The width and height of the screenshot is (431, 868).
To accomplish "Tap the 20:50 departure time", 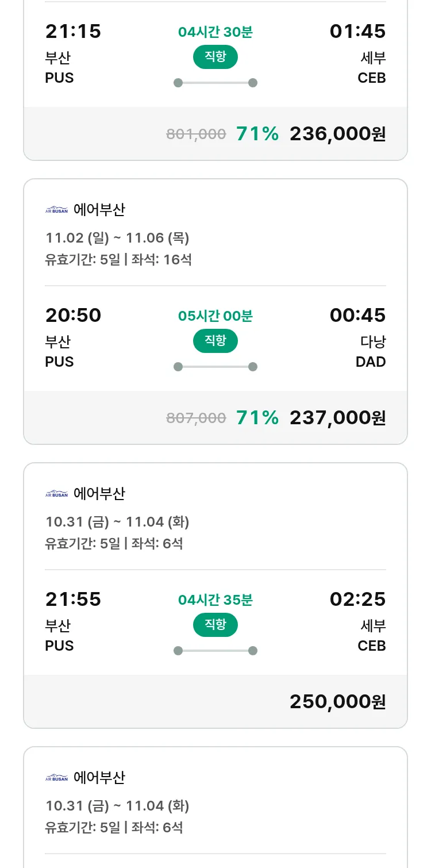I will (73, 315).
